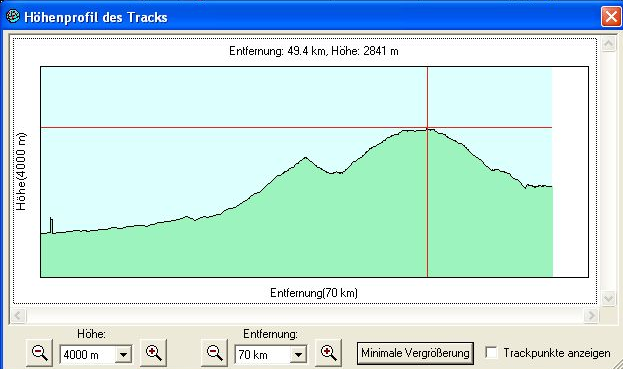Open the 4000 m height dropdown arrow
Image resolution: width=623 pixels, height=369 pixels.
[124, 354]
